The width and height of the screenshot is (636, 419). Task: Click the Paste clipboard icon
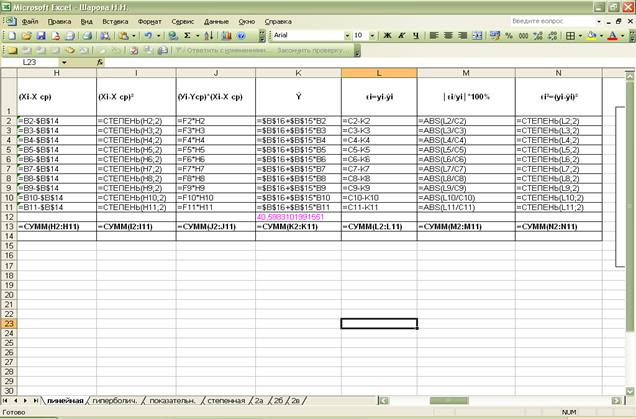[123, 36]
